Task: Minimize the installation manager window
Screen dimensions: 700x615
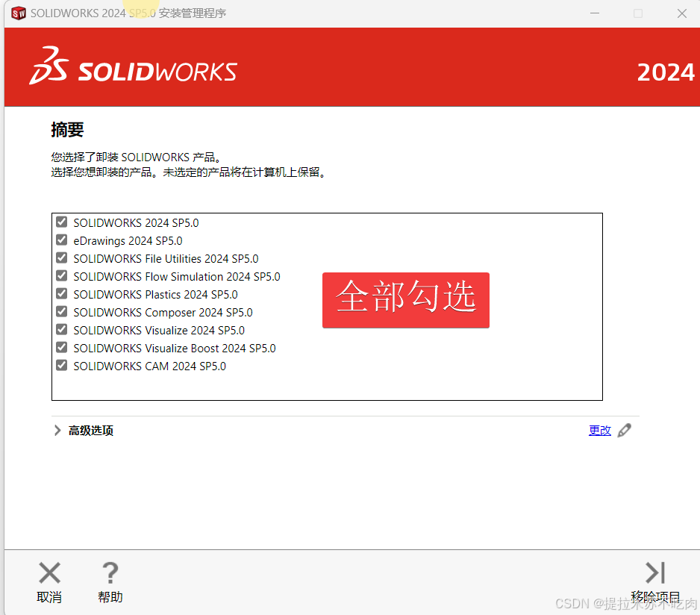Action: click(x=595, y=13)
